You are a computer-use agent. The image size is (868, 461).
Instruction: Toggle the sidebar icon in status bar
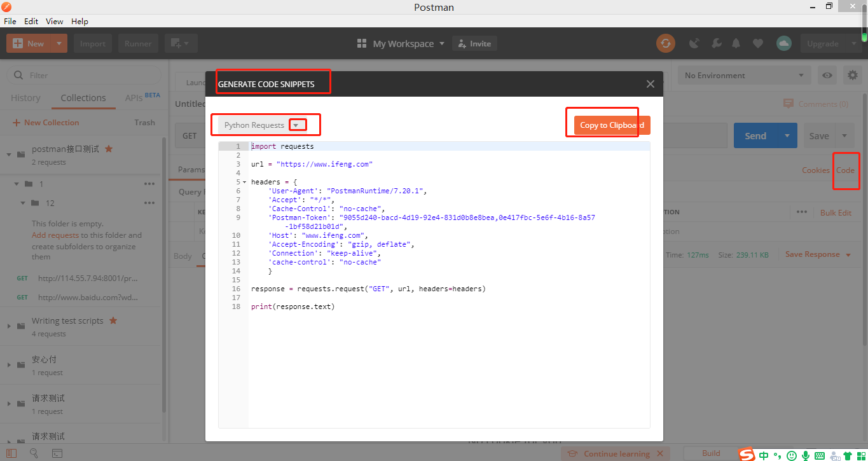tap(11, 453)
